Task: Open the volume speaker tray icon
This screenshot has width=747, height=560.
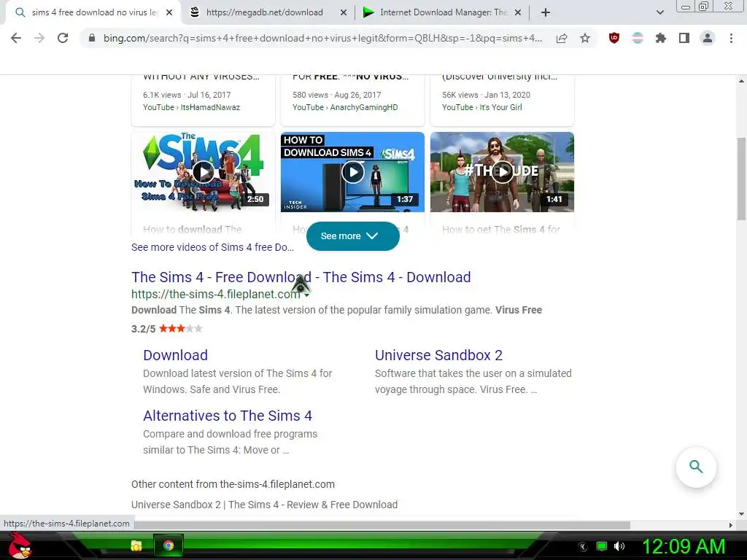Action: tap(619, 546)
